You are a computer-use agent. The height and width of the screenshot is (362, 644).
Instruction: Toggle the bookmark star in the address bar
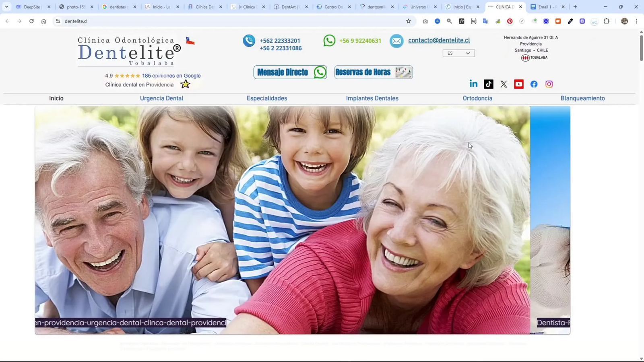coord(408,21)
